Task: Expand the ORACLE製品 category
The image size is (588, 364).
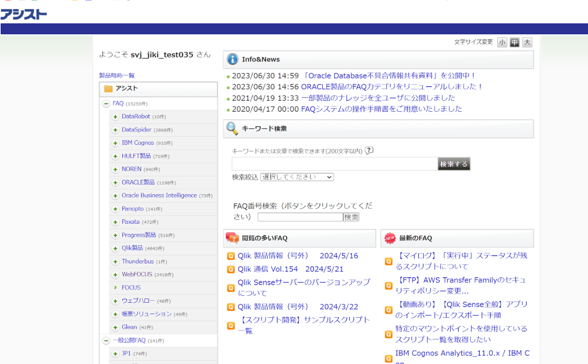Action: 115,183
